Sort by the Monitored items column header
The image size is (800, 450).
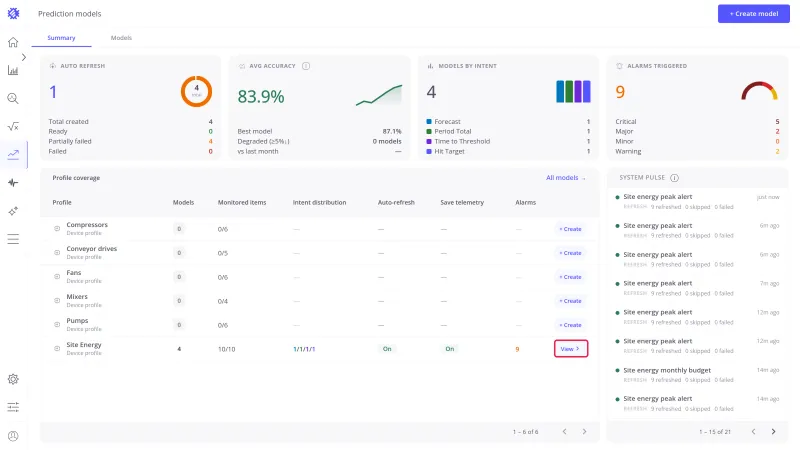point(242,203)
